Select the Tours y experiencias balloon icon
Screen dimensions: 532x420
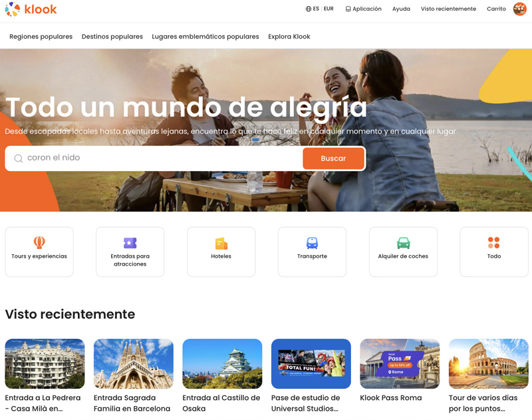(x=39, y=242)
